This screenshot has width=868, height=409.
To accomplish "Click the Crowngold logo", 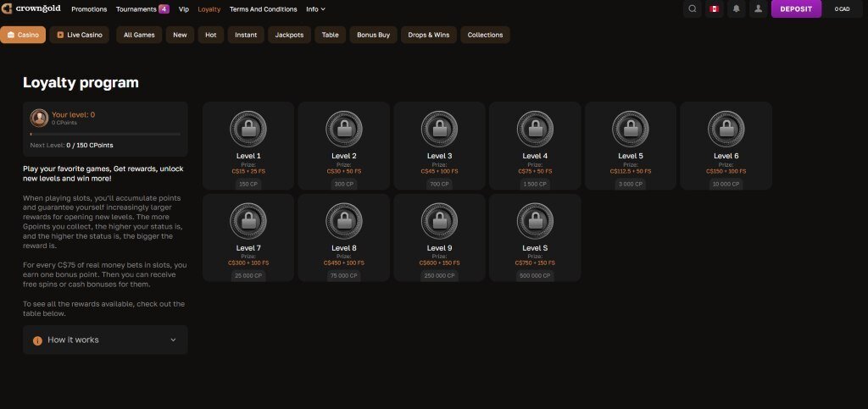I will click(x=32, y=9).
